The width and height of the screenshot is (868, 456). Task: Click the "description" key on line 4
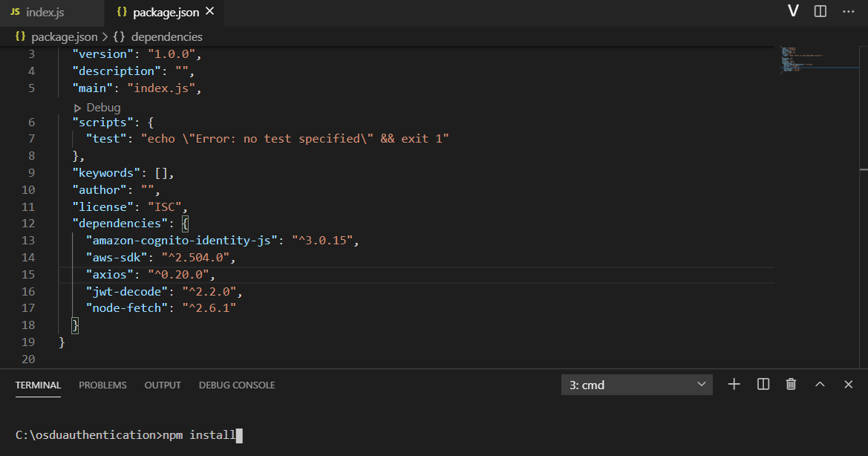(117, 71)
